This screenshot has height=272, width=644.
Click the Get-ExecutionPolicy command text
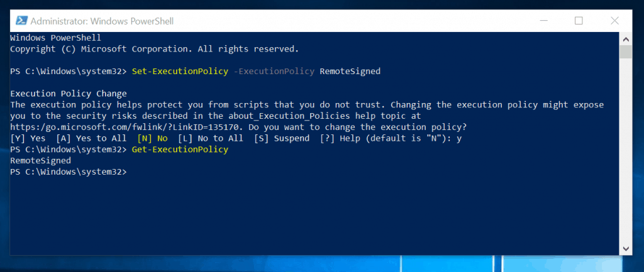[180, 150]
